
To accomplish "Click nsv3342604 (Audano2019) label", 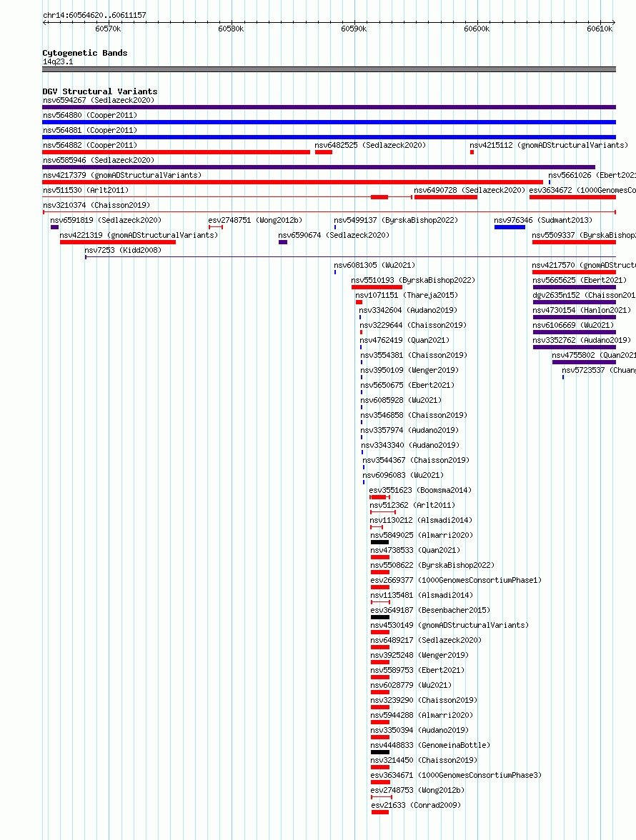I will (408, 310).
